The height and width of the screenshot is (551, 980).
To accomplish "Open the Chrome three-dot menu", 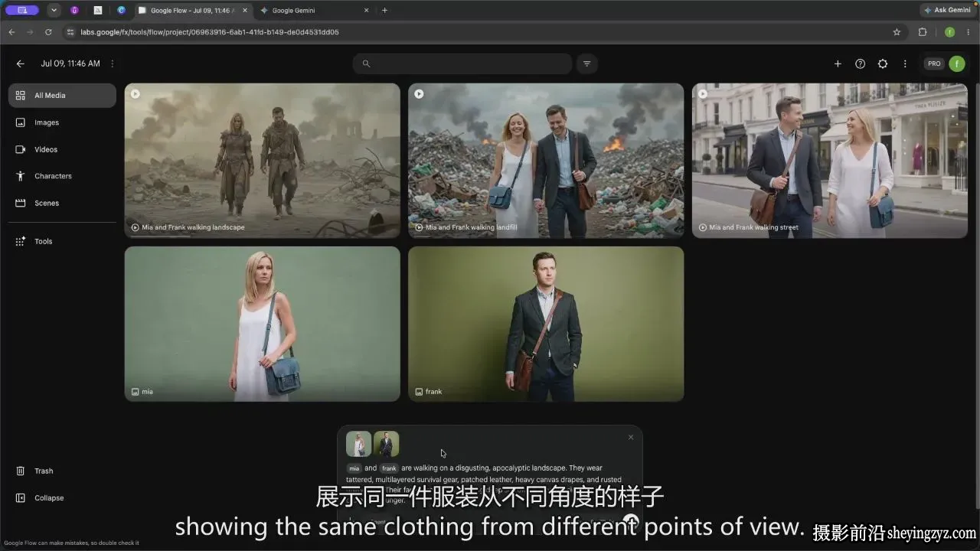I will click(x=968, y=32).
